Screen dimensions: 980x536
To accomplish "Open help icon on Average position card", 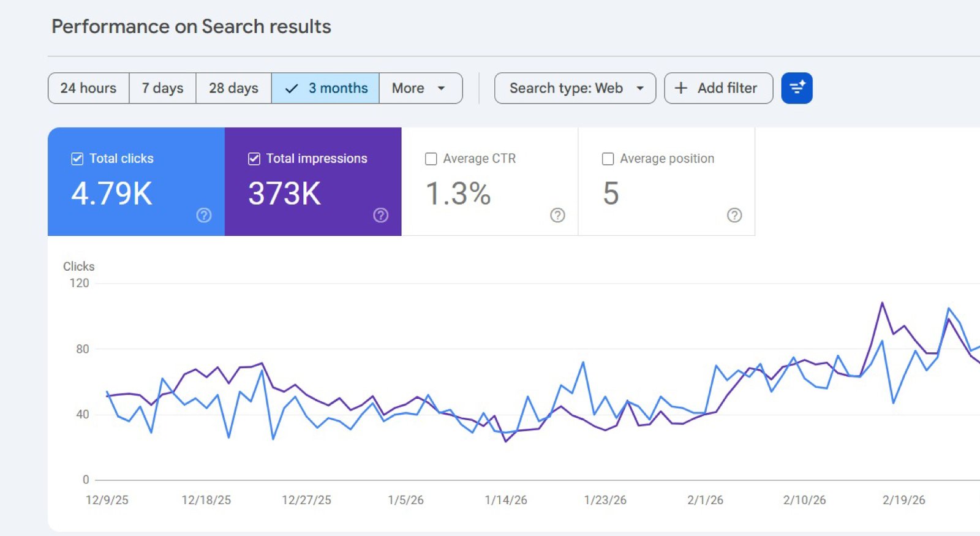I will (x=734, y=215).
